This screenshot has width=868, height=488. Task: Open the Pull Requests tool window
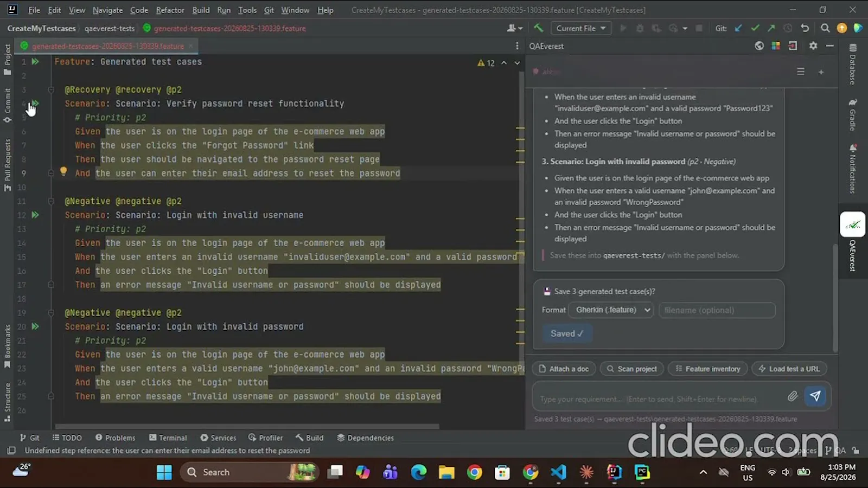pyautogui.click(x=8, y=165)
